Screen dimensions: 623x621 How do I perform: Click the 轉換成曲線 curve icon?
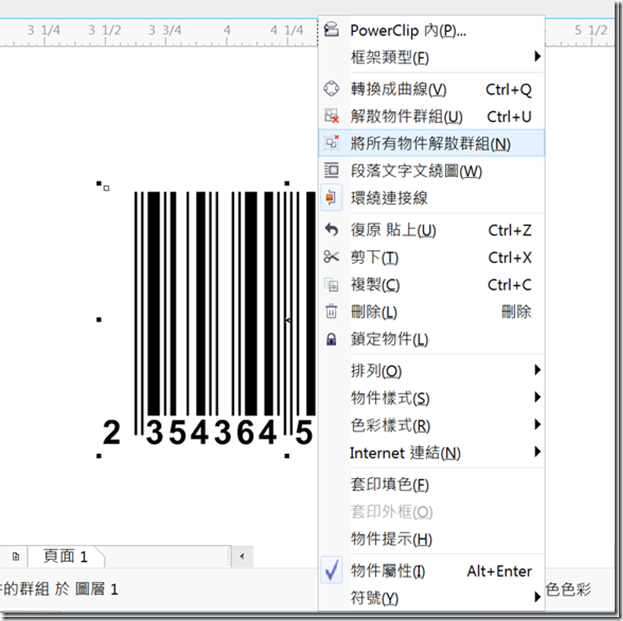(331, 88)
